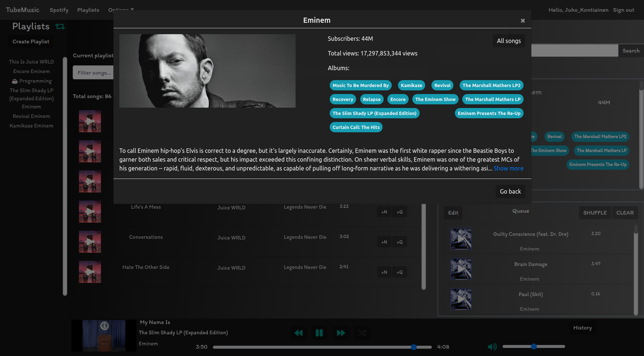644x356 pixels.
Task: Close the Eminem dialog with X
Action: (523, 21)
